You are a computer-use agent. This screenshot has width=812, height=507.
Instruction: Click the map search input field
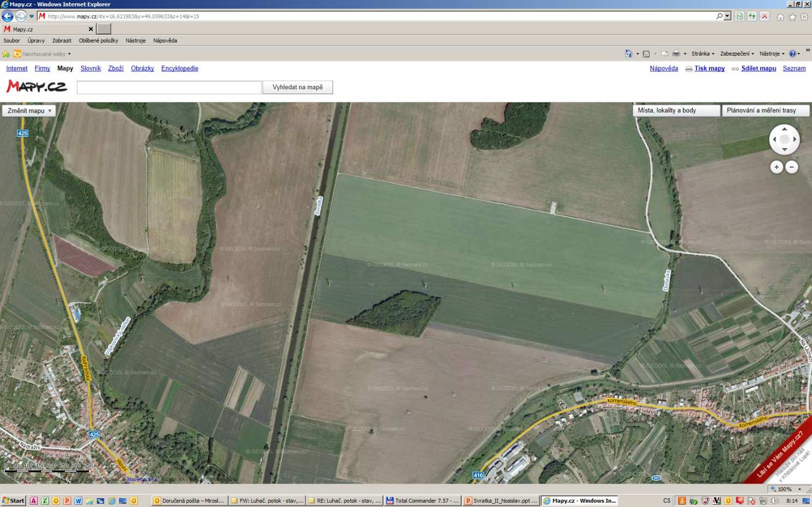[169, 87]
